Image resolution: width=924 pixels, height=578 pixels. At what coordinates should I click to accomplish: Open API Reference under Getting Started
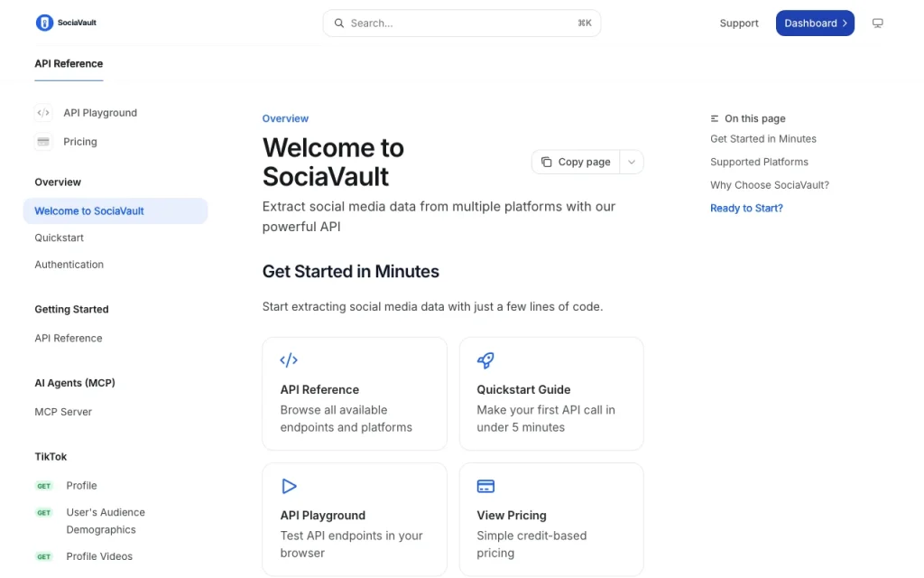pyautogui.click(x=69, y=338)
